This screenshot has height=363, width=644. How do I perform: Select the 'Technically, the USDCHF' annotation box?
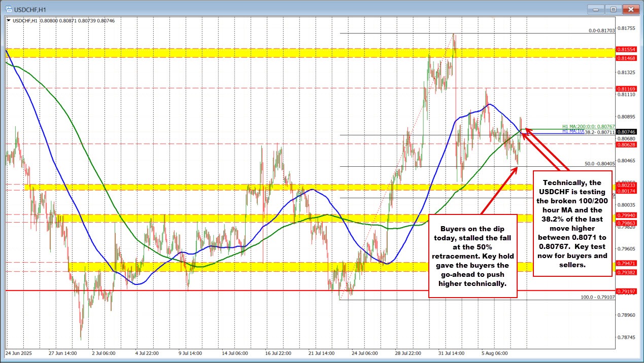coord(572,223)
